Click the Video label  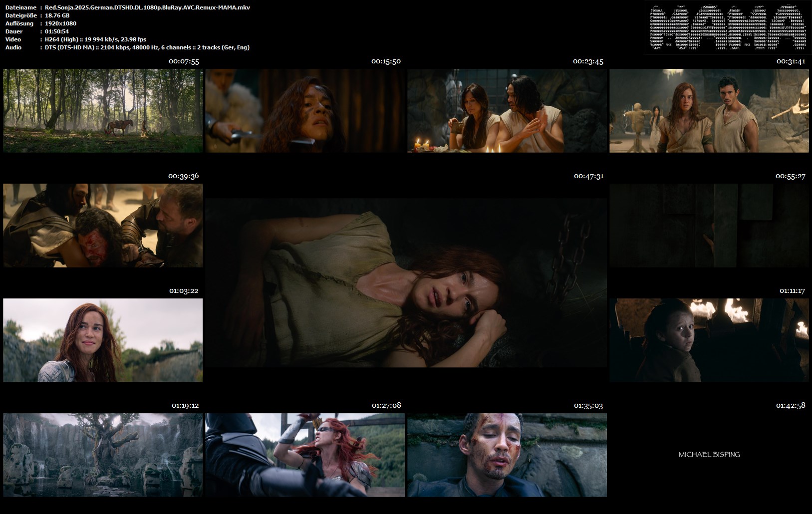(x=13, y=39)
